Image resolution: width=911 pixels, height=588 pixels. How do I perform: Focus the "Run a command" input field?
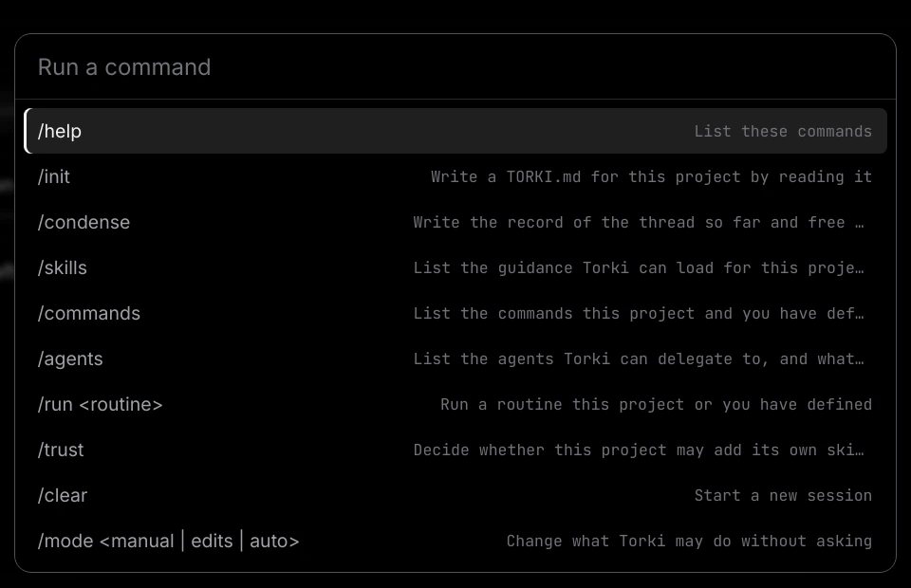[x=455, y=67]
